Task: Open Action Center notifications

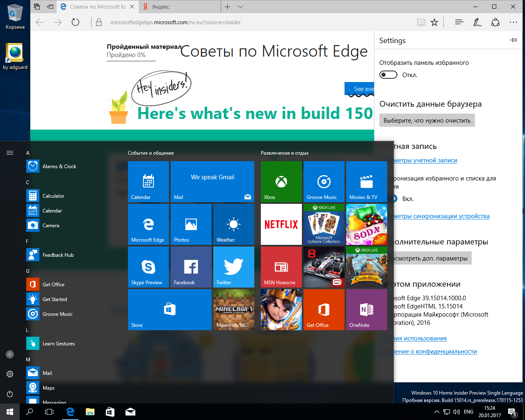Action: coord(512,412)
